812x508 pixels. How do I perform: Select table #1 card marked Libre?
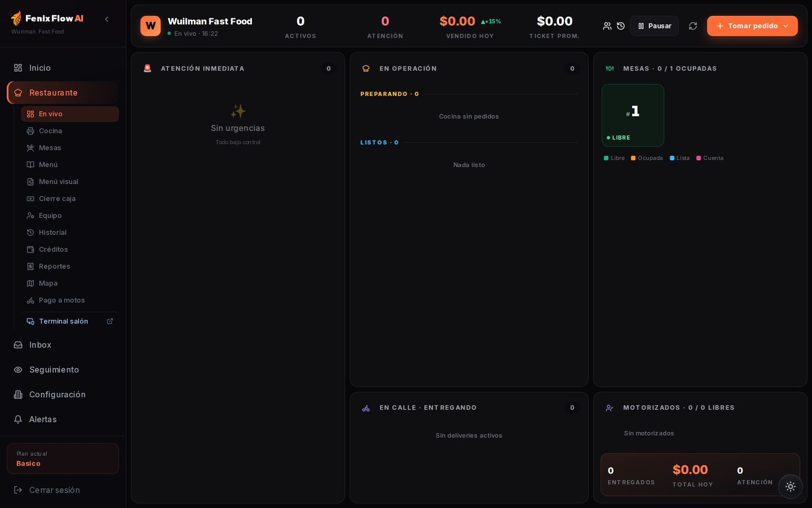[x=633, y=115]
